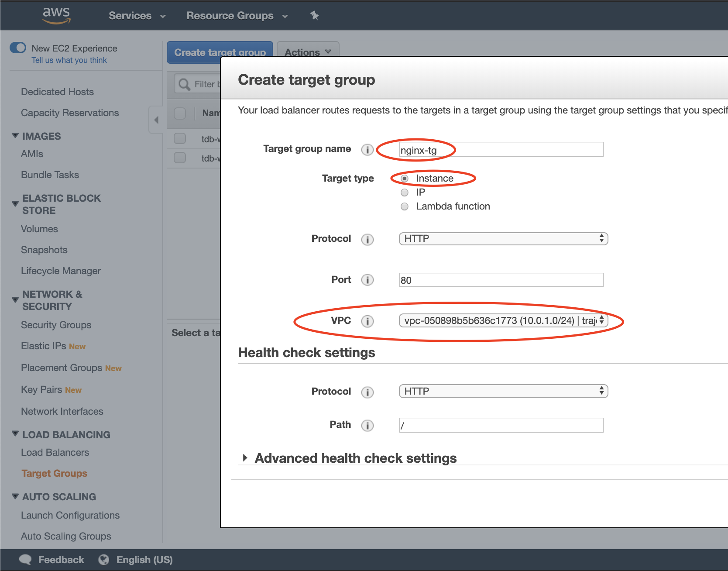728x571 pixels.
Task: Click the Tell us what you think link
Action: (x=69, y=60)
